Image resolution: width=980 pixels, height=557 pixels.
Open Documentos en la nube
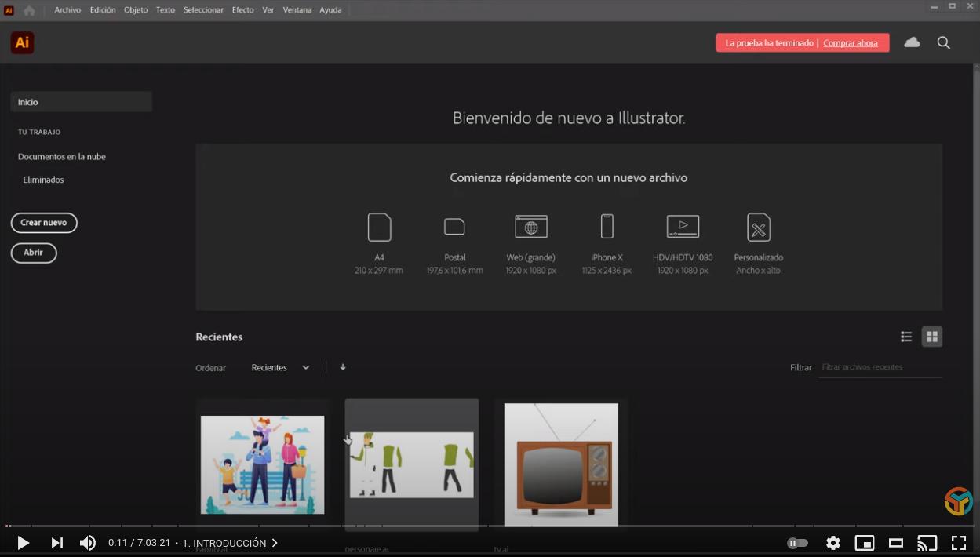coord(62,157)
